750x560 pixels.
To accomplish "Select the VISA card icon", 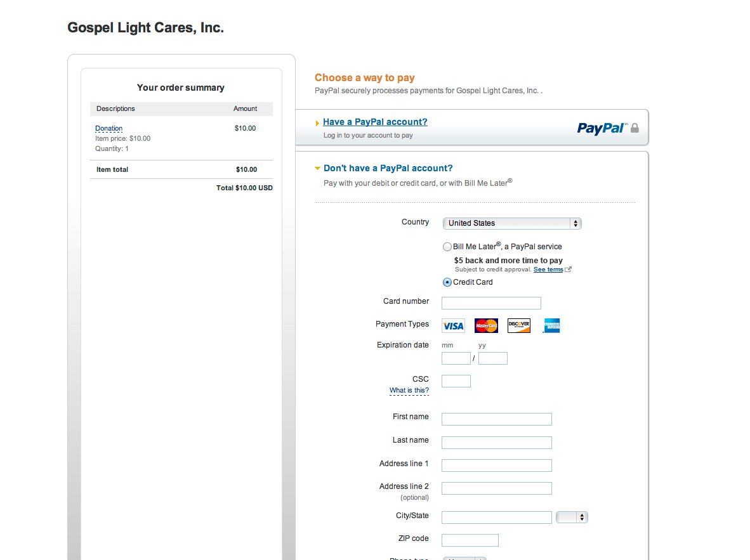I will tap(452, 325).
